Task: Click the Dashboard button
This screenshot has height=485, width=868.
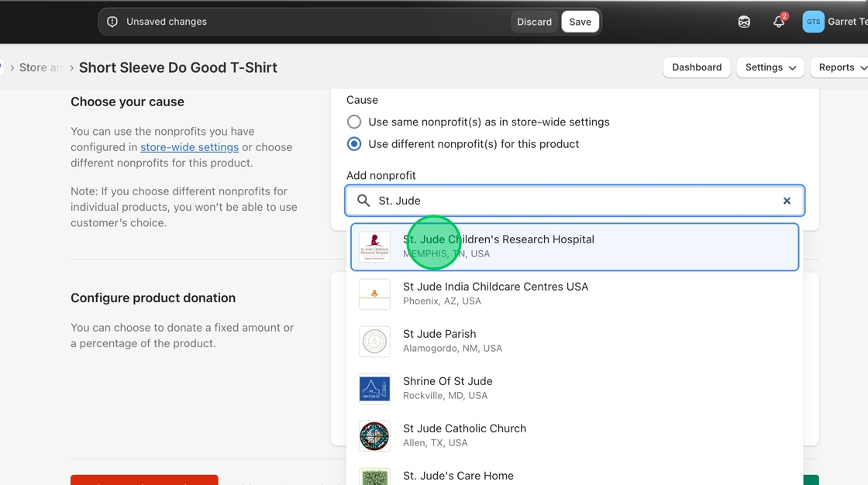Action: point(697,67)
